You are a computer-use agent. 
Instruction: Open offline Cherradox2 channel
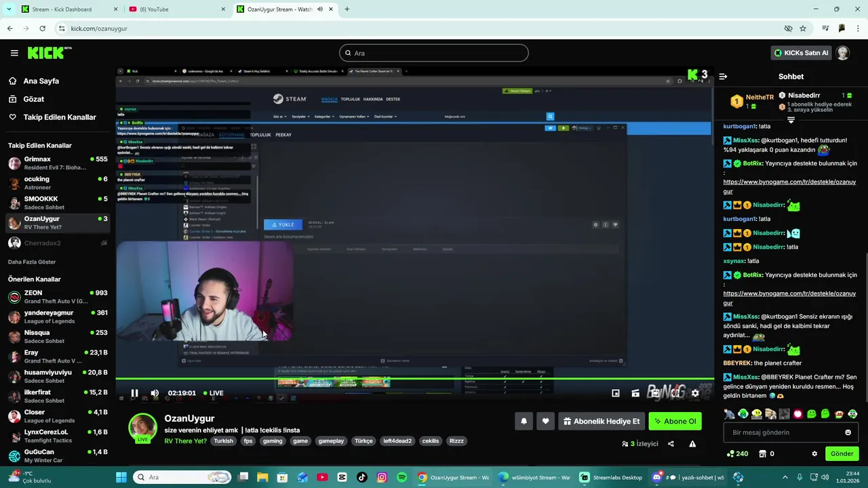pos(58,243)
